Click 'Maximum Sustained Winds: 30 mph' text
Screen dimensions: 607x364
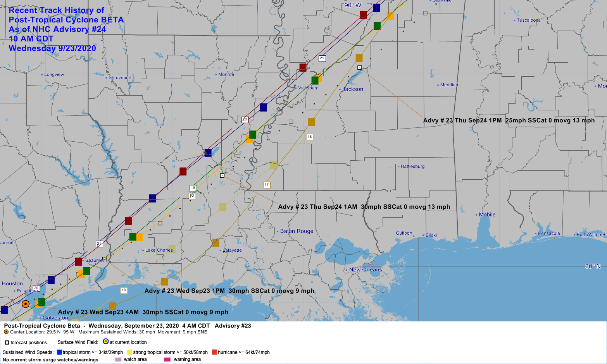(117, 332)
